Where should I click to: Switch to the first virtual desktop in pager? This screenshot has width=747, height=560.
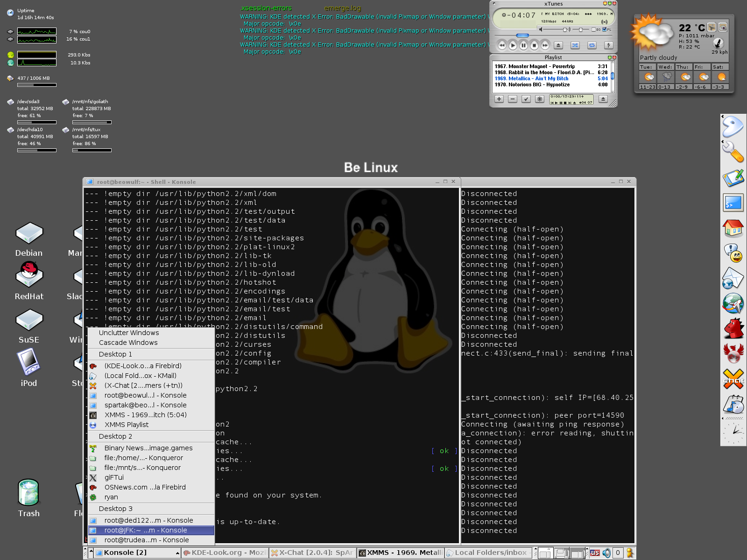click(545, 553)
